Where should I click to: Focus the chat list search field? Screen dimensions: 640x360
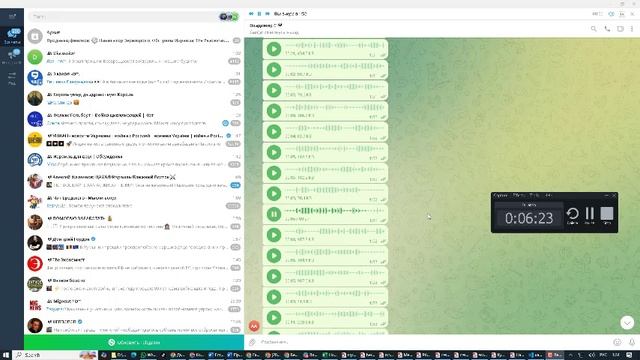[124, 17]
